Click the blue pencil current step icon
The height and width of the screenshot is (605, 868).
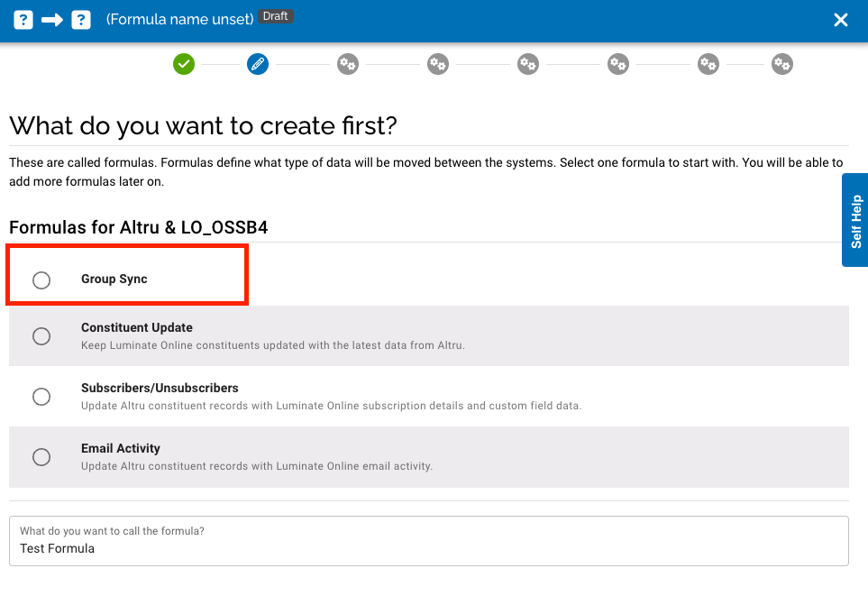pos(258,64)
